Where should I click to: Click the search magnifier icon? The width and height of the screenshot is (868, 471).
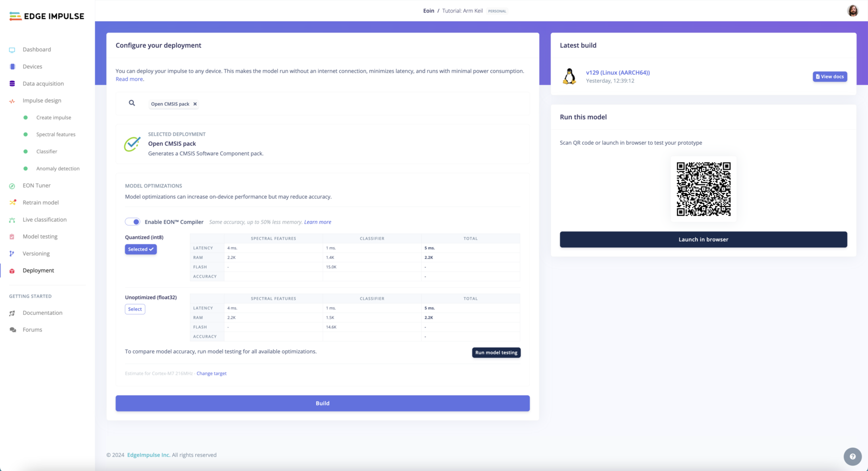132,103
